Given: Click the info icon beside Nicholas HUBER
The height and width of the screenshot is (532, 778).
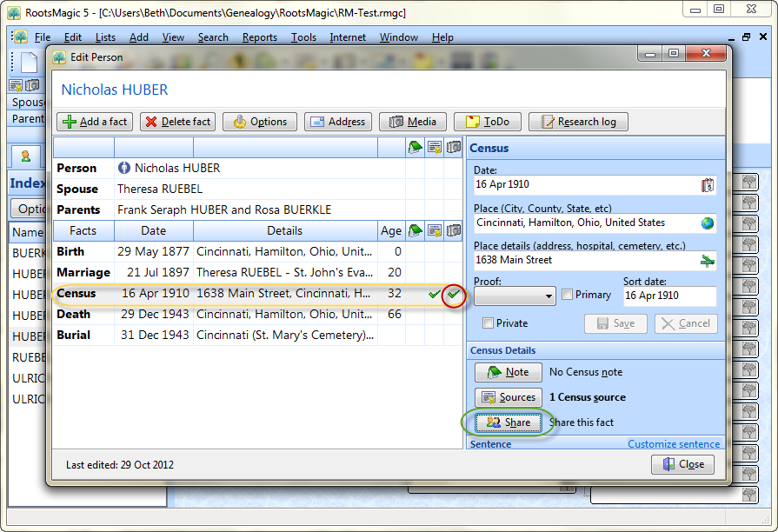Looking at the screenshot, I should pos(123,169).
